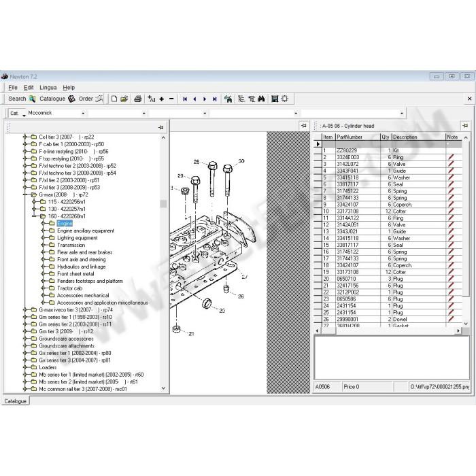Click the floppy disk save icon
This screenshot has width=476, height=476.
[275, 99]
